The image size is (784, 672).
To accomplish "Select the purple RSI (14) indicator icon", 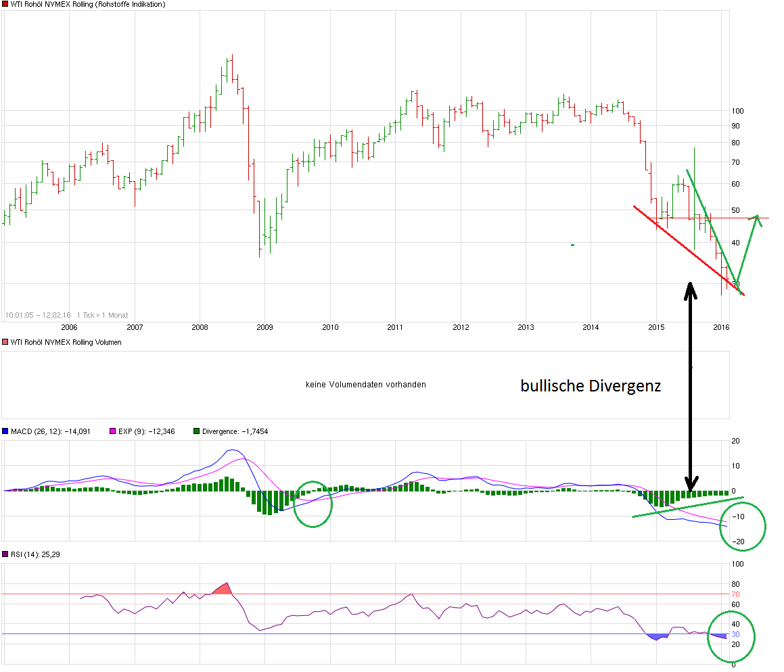I will point(6,553).
